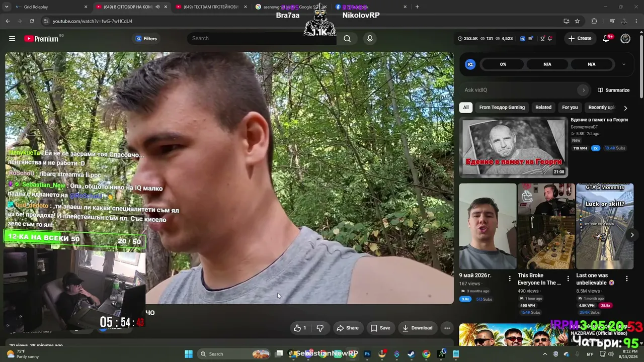Select the Related filter chip
Screen dimensions: 644x362
(543, 107)
